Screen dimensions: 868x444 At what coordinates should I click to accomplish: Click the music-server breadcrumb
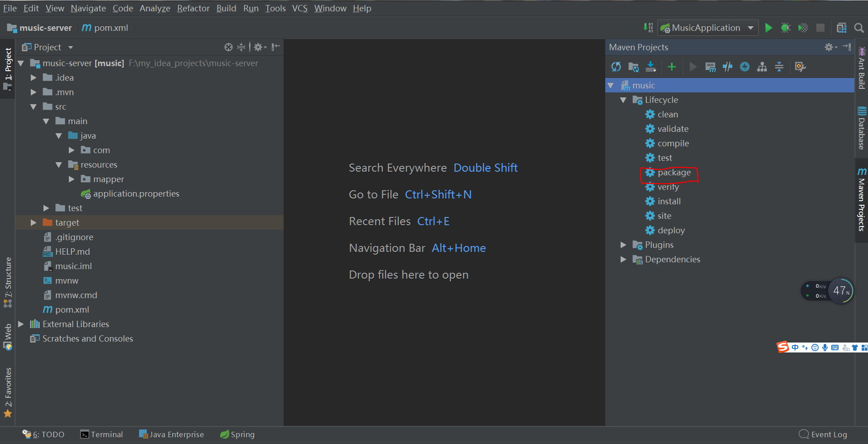point(39,28)
